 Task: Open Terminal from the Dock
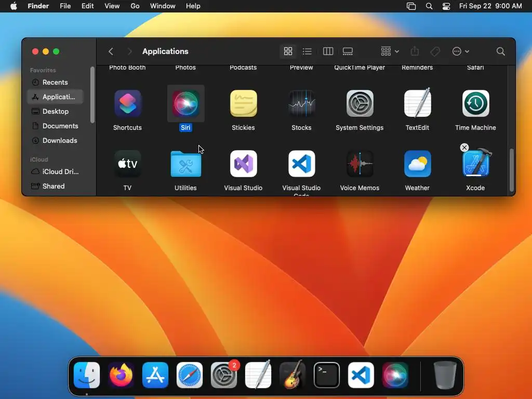point(327,375)
